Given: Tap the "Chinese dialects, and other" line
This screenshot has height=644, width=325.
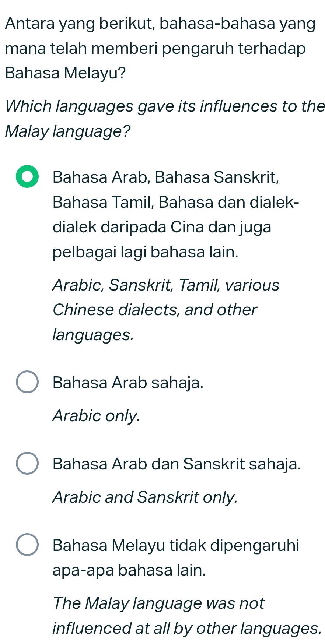Looking at the screenshot, I should pos(155,310).
